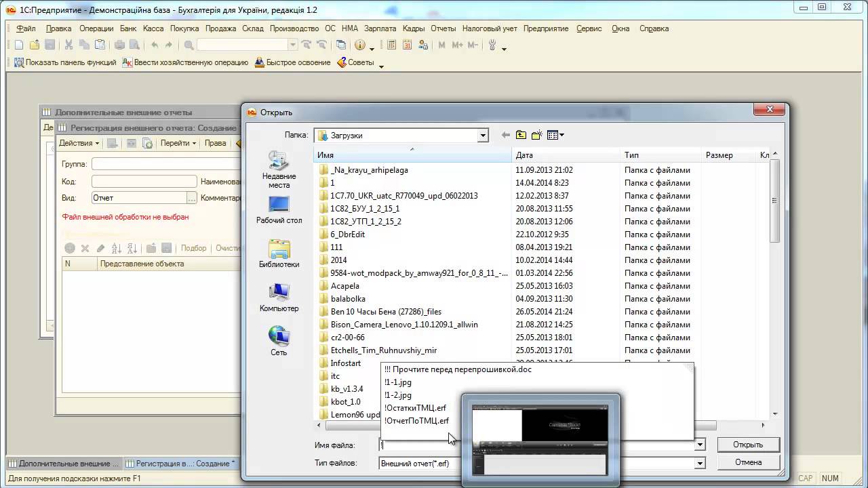Click the Print preview icon
The width and height of the screenshot is (868, 488).
pyautogui.click(x=134, y=45)
